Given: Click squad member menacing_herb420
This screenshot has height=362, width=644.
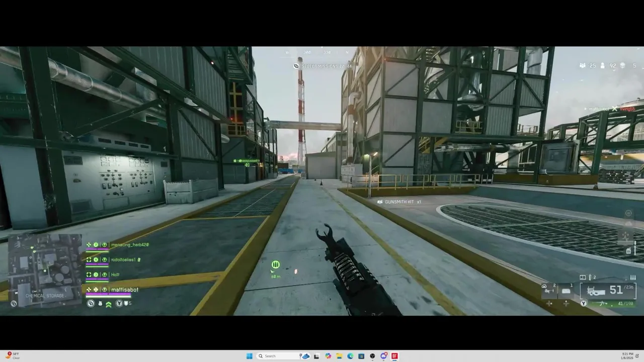Looking at the screenshot, I should tap(130, 245).
